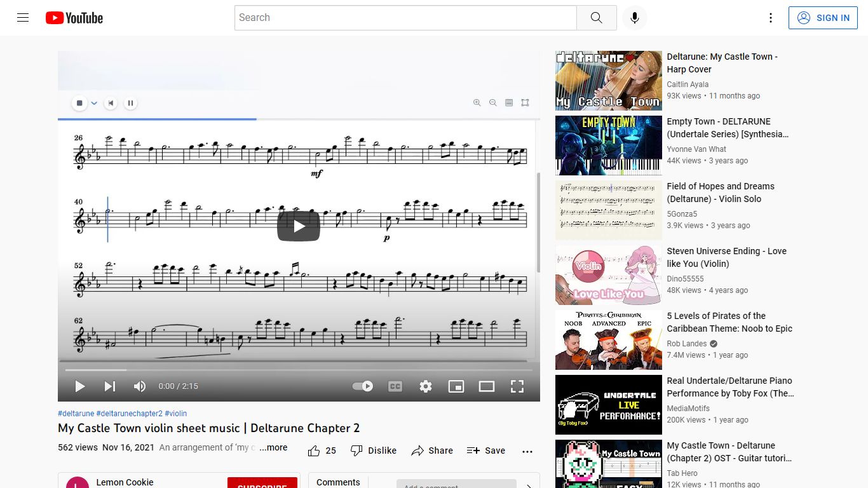
Task: Visit Yvonne Van What channel name
Action: pos(696,149)
